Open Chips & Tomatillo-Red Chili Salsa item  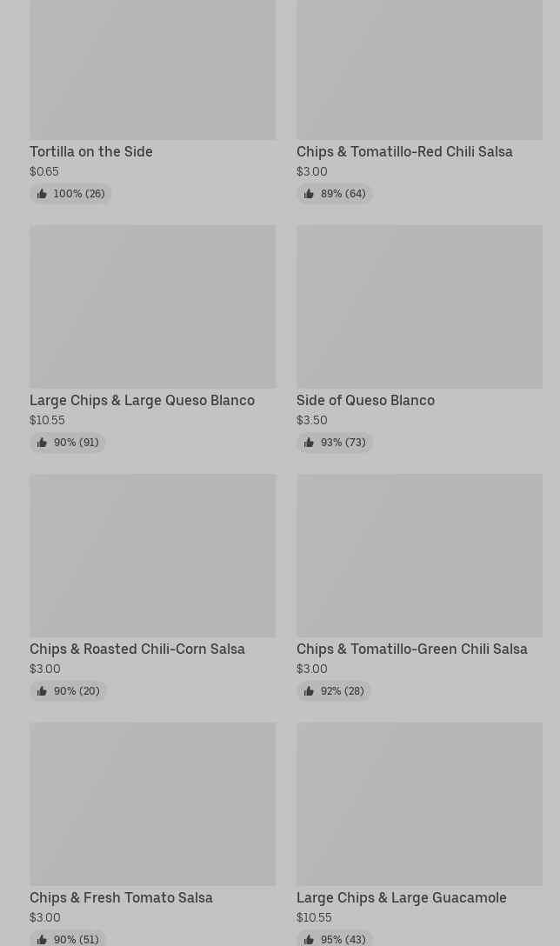click(x=404, y=151)
